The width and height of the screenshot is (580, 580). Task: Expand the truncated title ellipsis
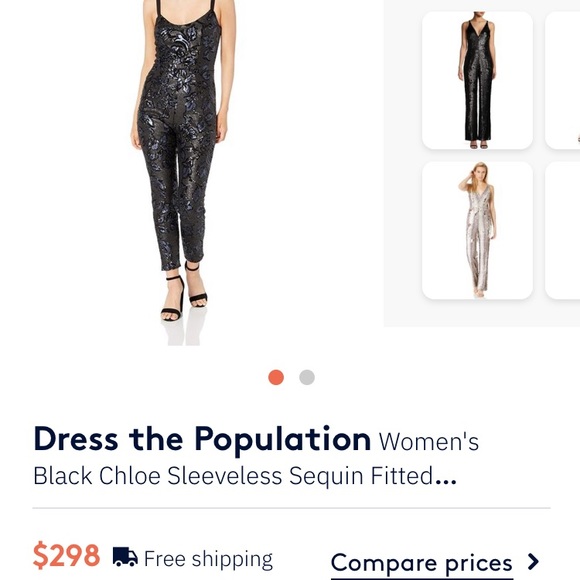446,481
